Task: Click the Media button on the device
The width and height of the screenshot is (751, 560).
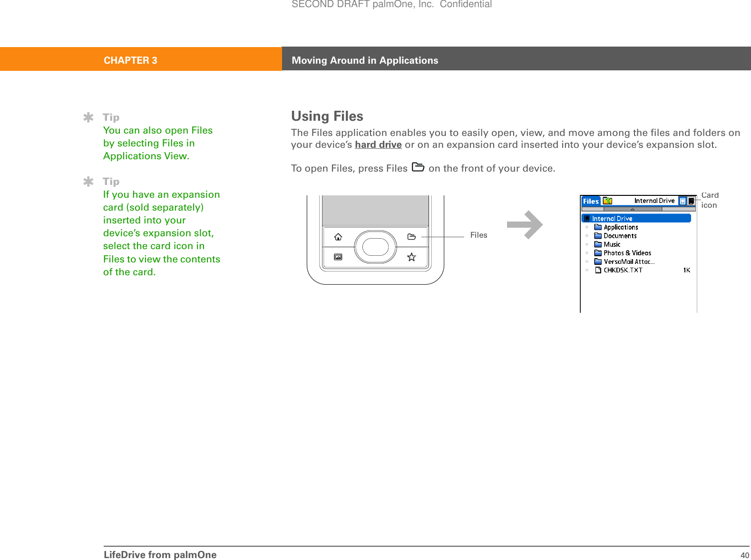Action: 338,257
